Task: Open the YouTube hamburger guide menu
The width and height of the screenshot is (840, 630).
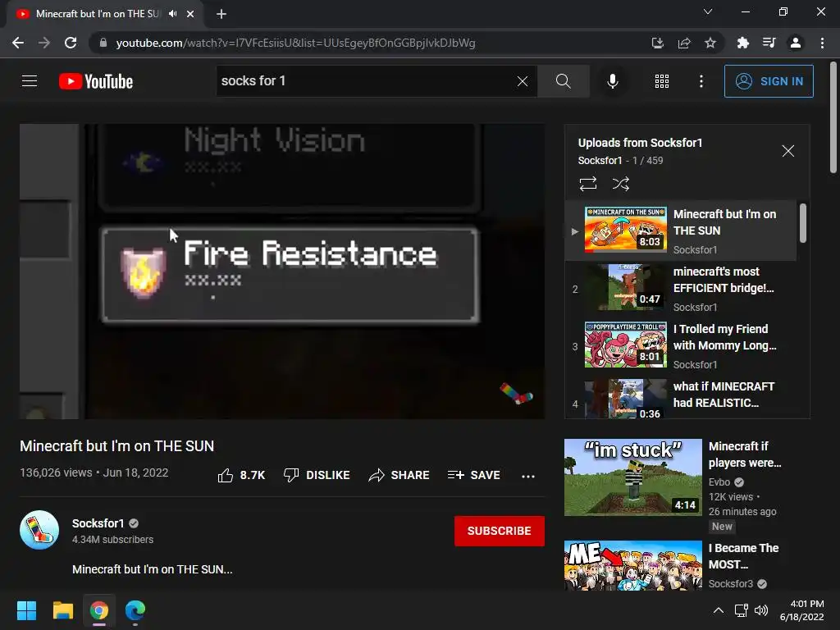Action: coord(30,81)
